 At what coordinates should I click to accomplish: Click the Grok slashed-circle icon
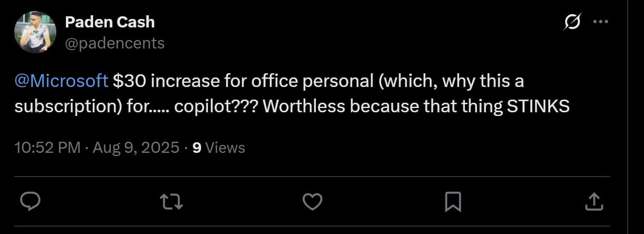[x=572, y=22]
